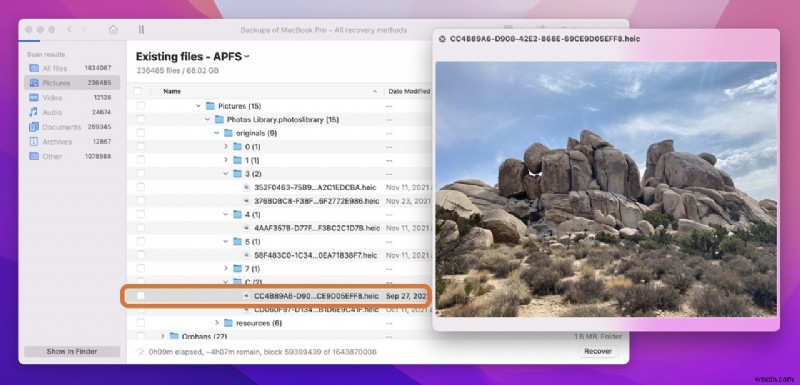Click the Recover button
Screen dimensions: 800x385
(x=598, y=351)
